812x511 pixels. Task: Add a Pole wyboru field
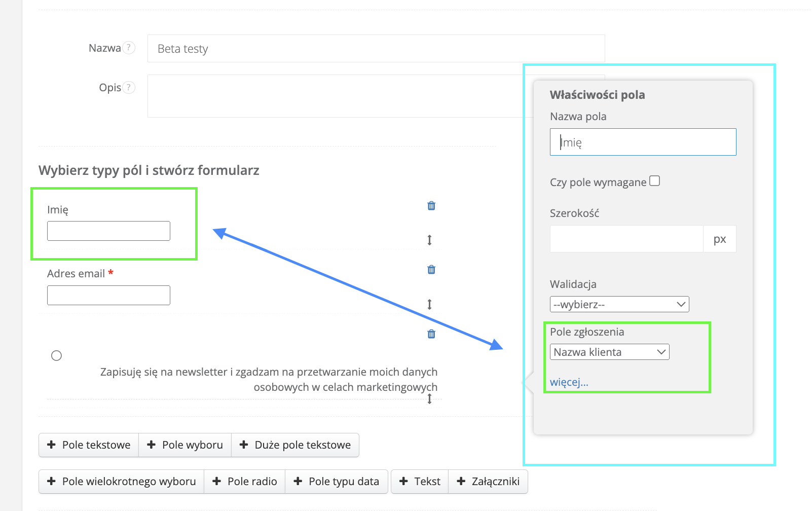tap(185, 445)
